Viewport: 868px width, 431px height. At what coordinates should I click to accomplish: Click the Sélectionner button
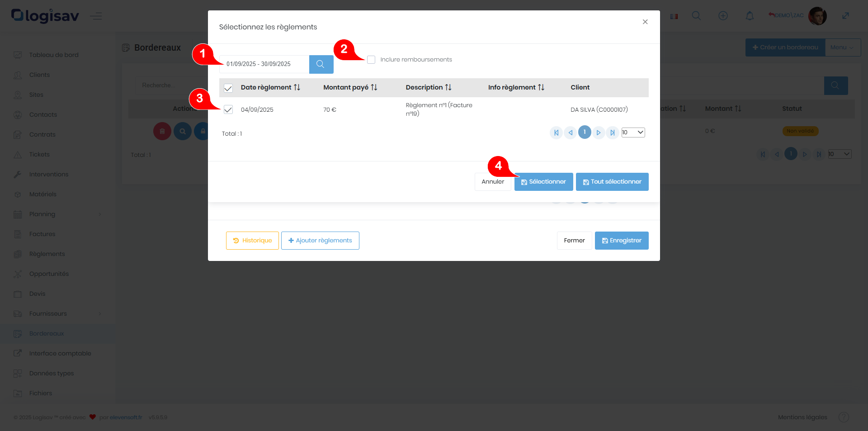coord(543,182)
